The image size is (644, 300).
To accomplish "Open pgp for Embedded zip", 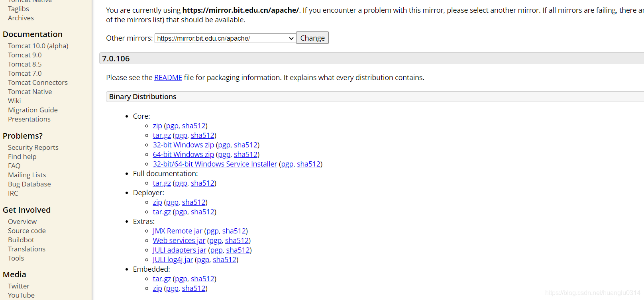I will 172,288.
